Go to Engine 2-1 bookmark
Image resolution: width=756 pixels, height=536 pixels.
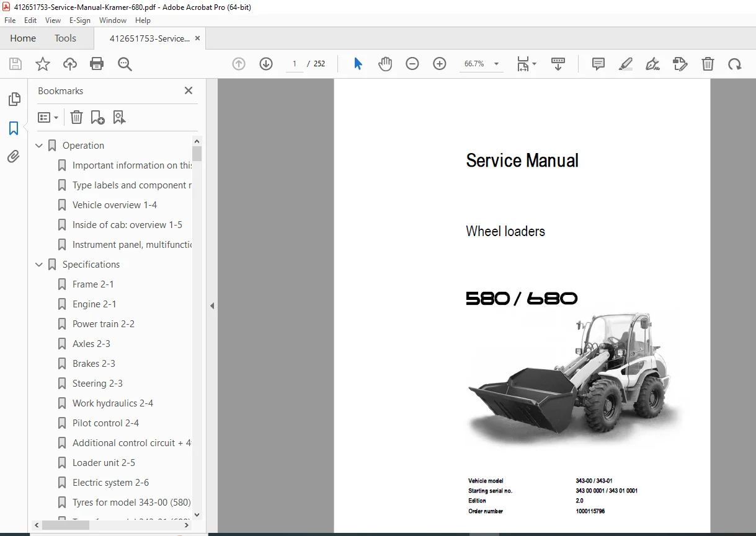[x=94, y=304]
